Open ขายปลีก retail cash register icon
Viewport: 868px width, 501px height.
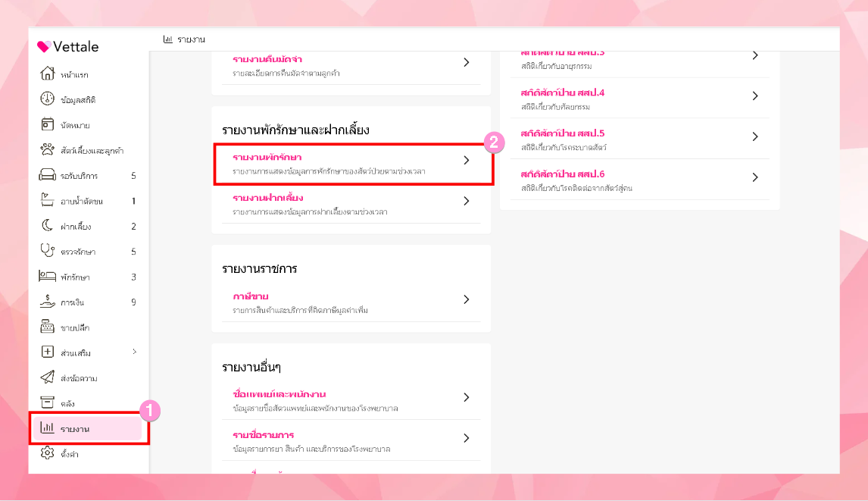coord(48,327)
